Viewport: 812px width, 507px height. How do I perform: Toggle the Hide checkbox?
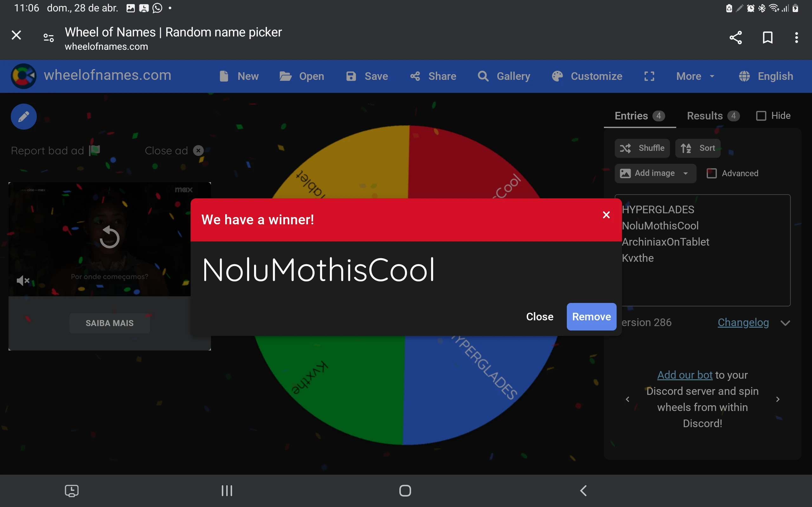(x=761, y=116)
